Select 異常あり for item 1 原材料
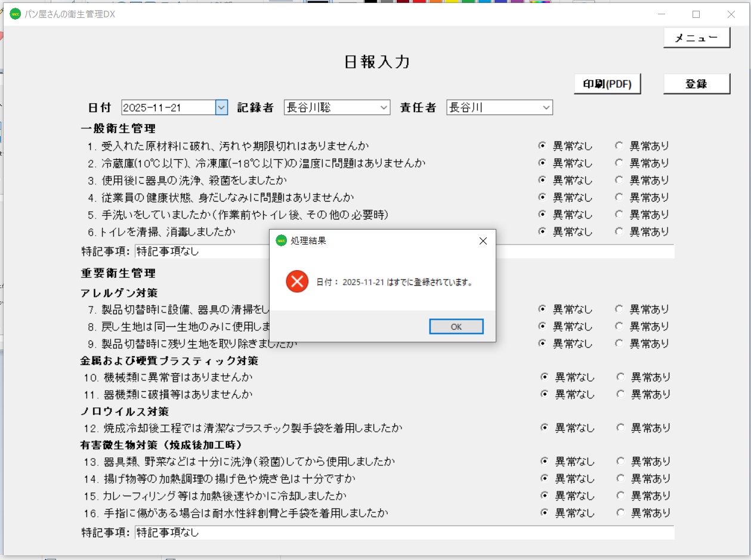Image resolution: width=751 pixels, height=560 pixels. (619, 146)
